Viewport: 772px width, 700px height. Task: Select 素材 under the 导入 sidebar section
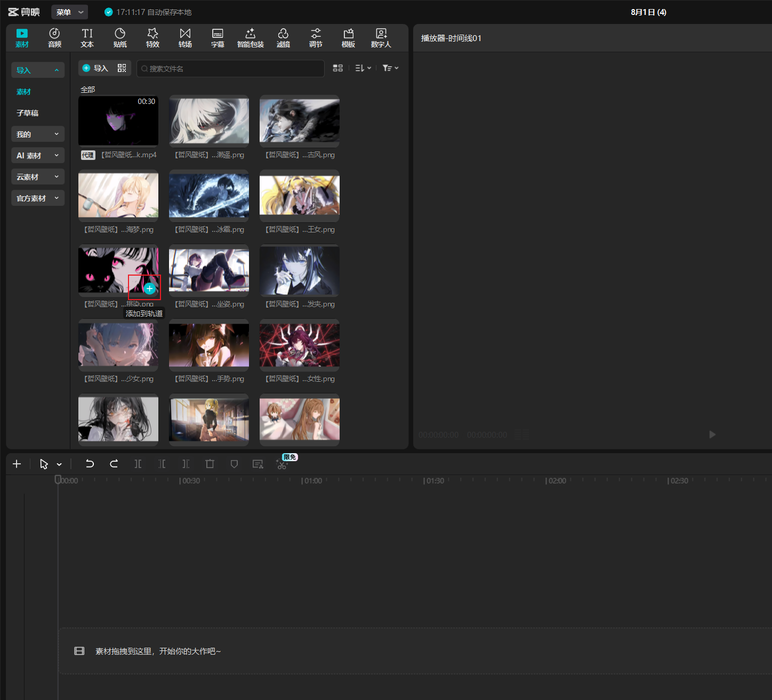[x=23, y=92]
